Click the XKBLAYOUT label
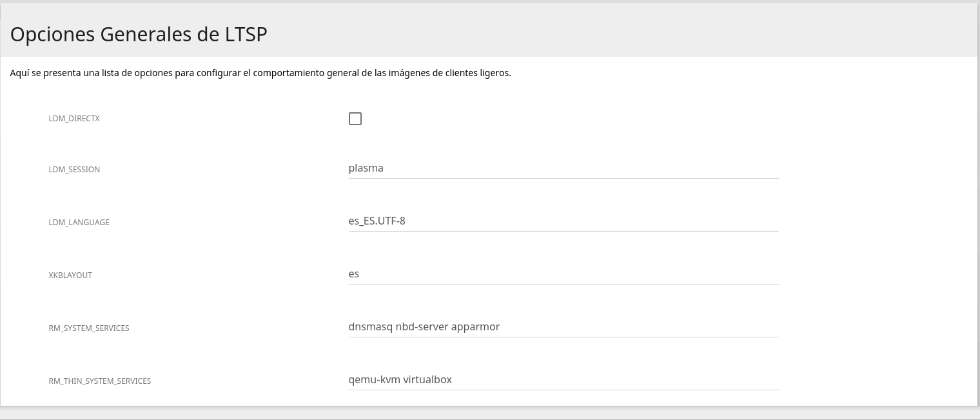Screen dimensions: 980x420 70,275
